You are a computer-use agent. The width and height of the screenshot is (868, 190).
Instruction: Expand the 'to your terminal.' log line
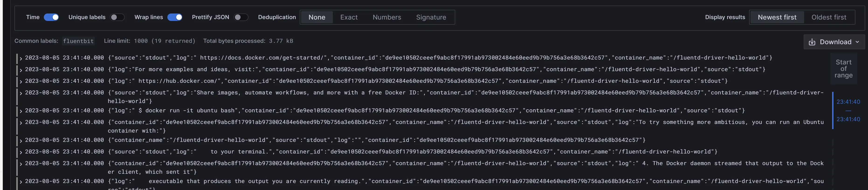21,152
